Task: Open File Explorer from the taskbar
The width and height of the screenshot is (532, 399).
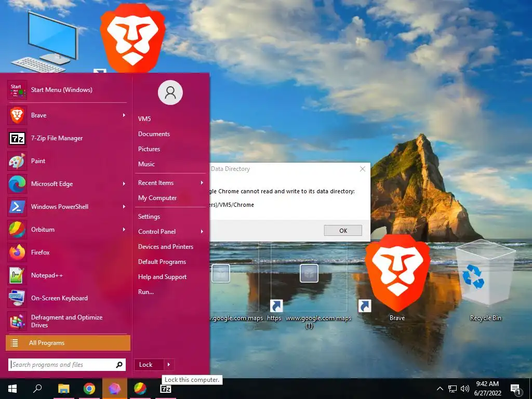Action: tap(63, 389)
